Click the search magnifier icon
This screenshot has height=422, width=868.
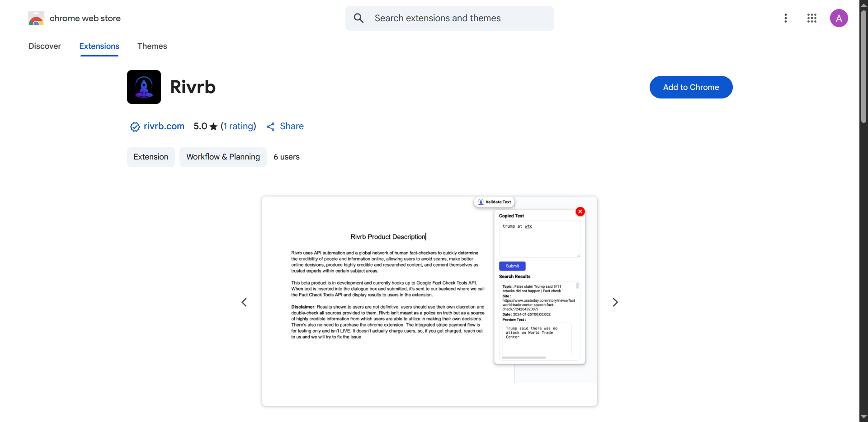(x=359, y=18)
